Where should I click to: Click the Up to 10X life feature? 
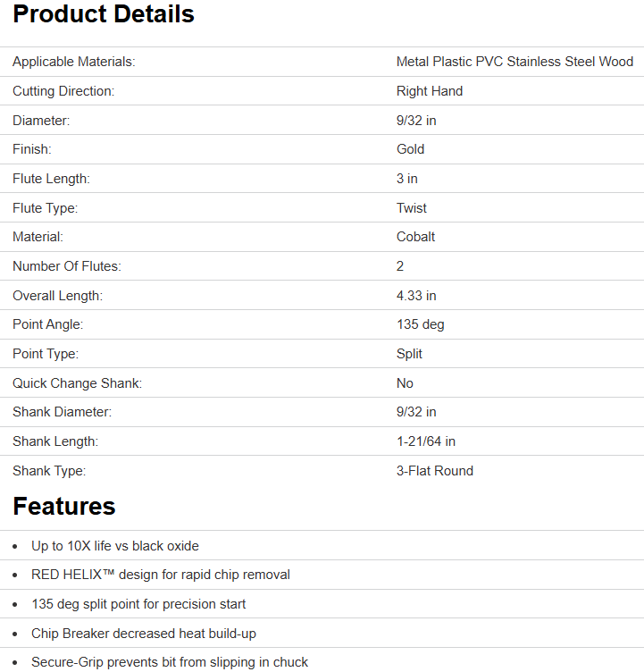click(x=115, y=546)
